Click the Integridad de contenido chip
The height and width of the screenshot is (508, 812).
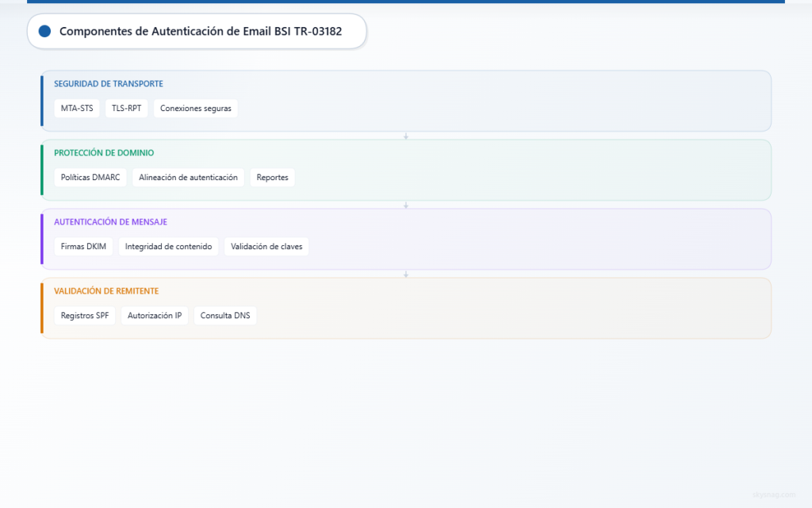(168, 246)
